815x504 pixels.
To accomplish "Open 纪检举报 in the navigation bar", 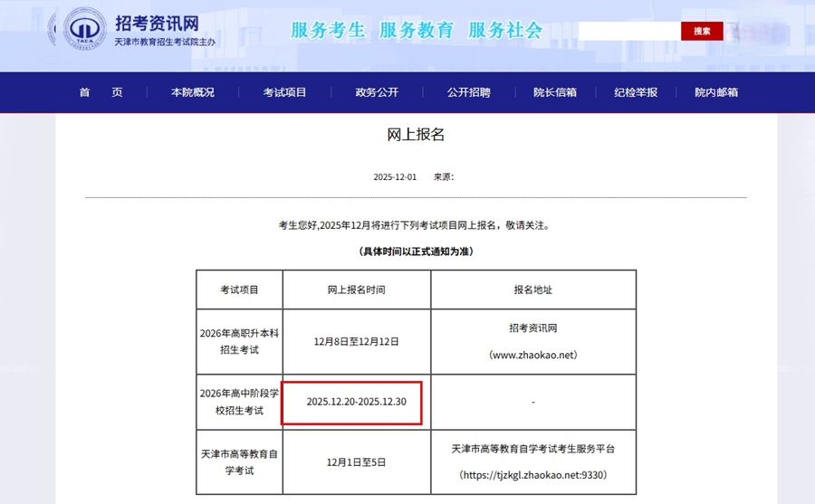I will (636, 92).
